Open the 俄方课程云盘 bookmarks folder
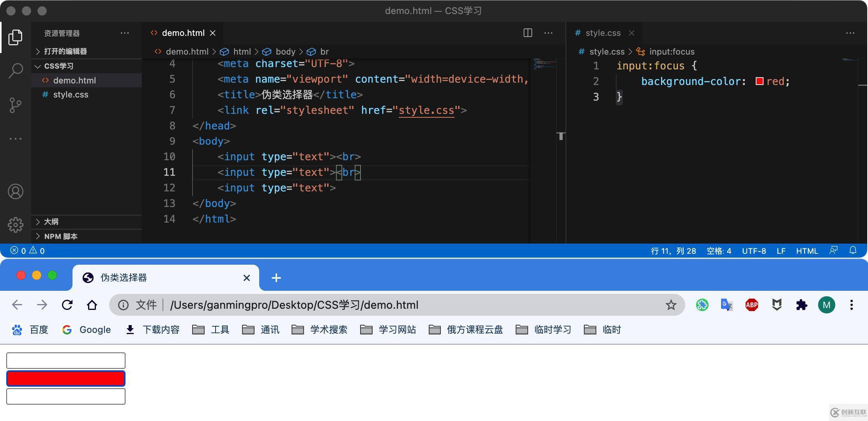The height and width of the screenshot is (421, 868). coord(466,330)
